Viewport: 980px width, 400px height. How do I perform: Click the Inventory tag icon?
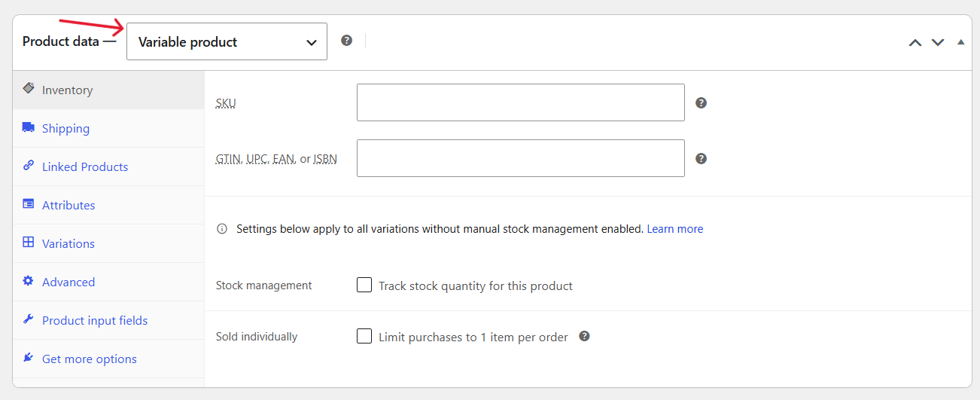coord(29,88)
